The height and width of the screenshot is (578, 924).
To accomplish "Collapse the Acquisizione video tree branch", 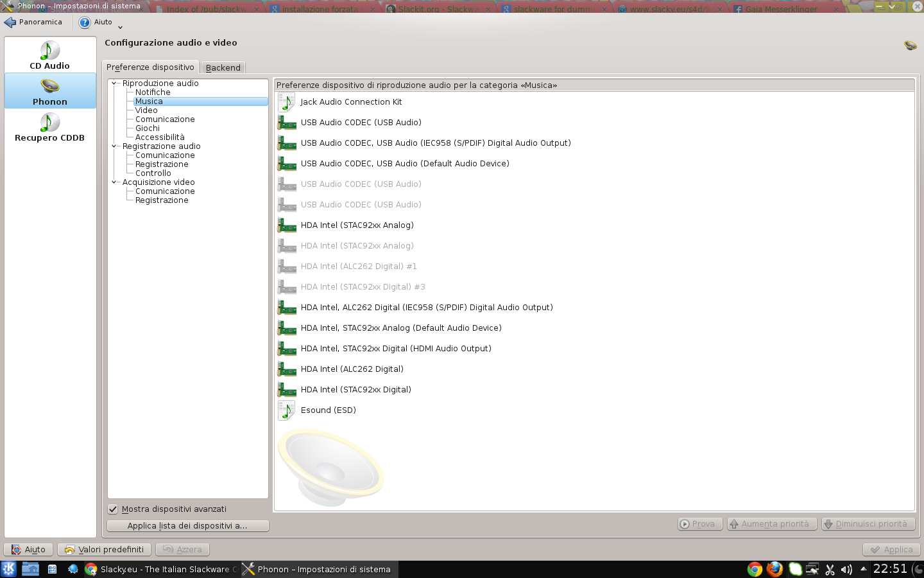I will [114, 182].
